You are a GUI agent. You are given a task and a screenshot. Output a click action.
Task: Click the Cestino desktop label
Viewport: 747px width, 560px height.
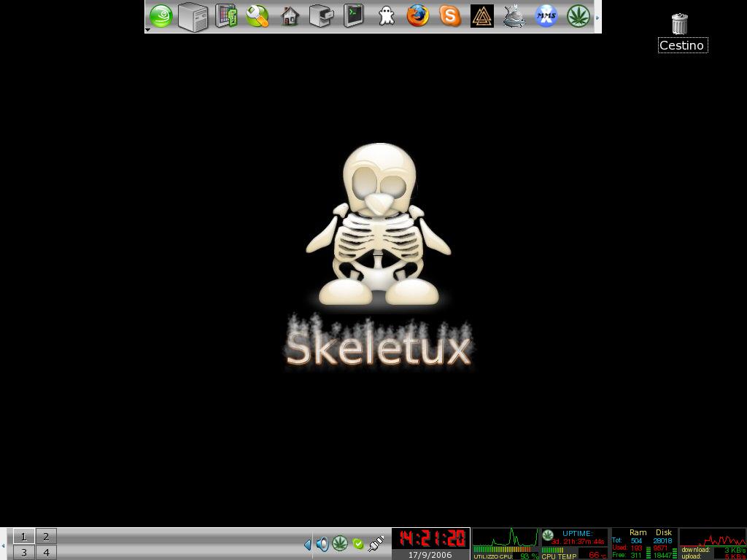682,45
